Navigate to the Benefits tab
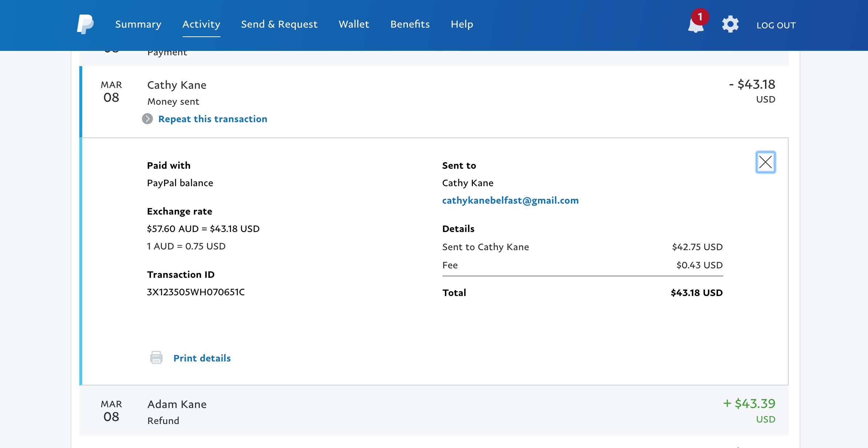868x448 pixels. tap(410, 24)
